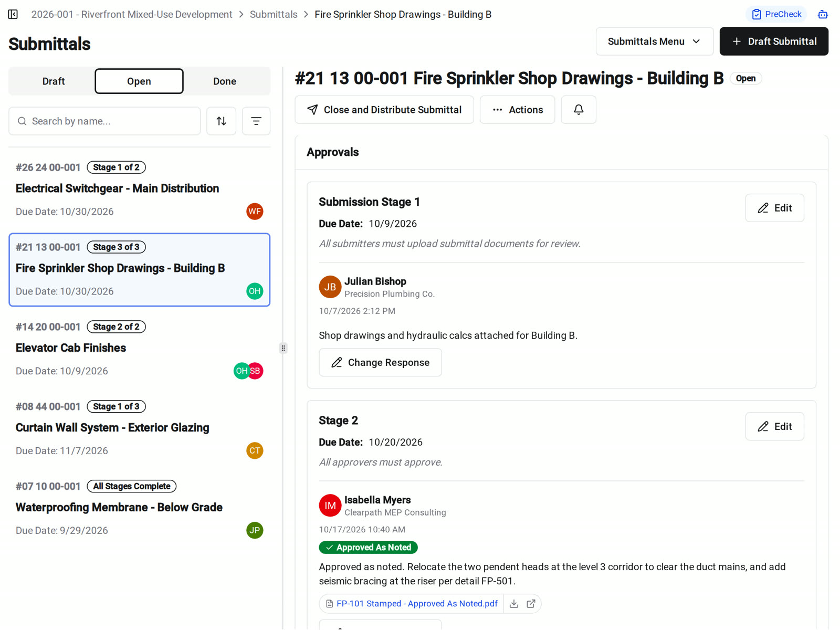The image size is (840, 630).
Task: Click Change Response for Julian Bishop
Action: [x=380, y=363]
